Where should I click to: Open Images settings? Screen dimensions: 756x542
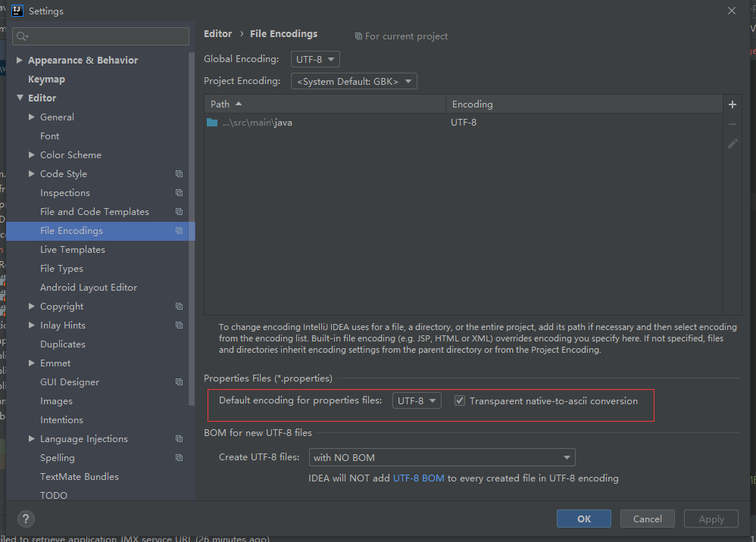56,401
